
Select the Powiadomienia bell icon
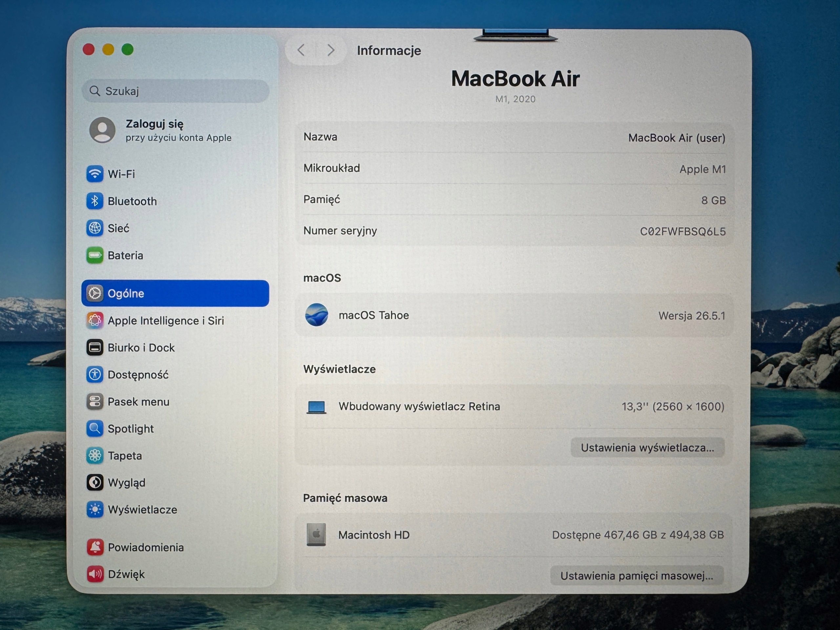[94, 547]
